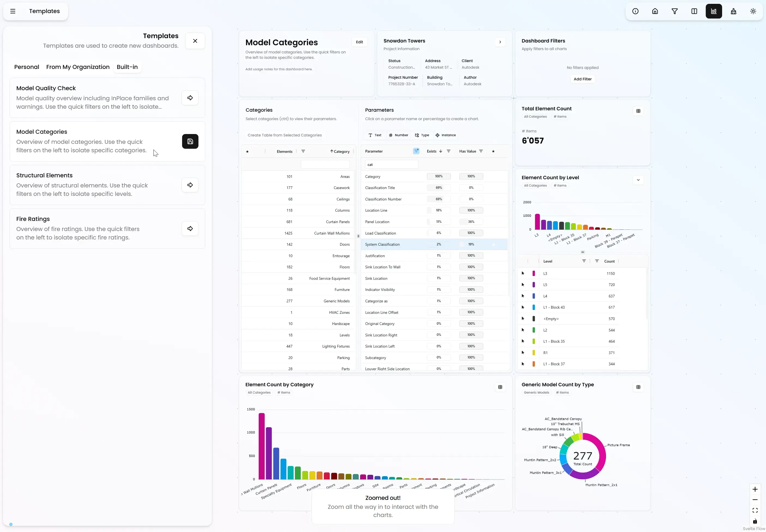Expand the Element Count by Level dropdown
Screen dimensions: 766x532
638,180
